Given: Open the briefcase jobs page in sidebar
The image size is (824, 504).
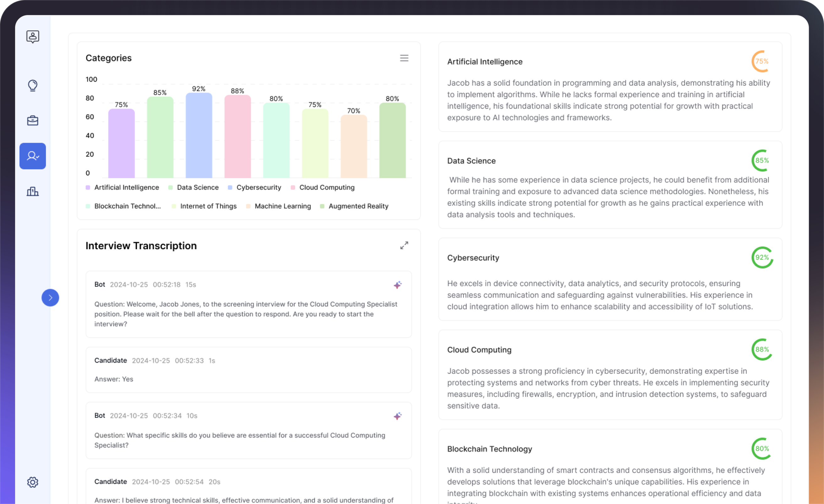Looking at the screenshot, I should click(32, 121).
